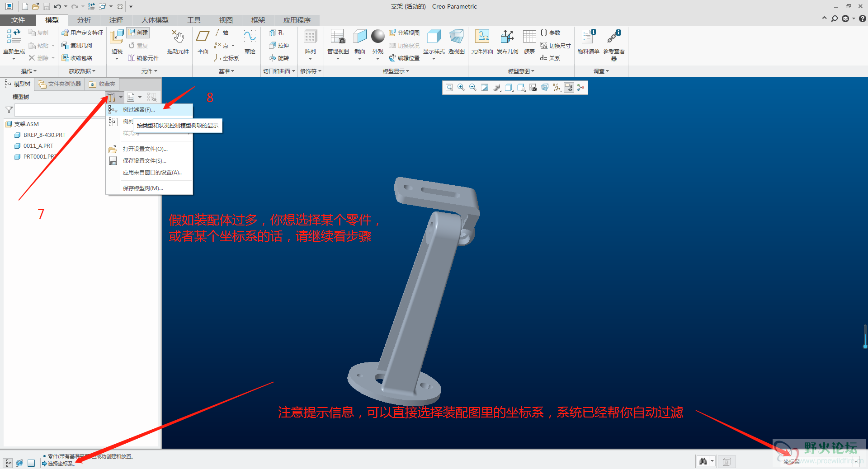Choose 保存设置文件(S)... menu entry

point(150,160)
